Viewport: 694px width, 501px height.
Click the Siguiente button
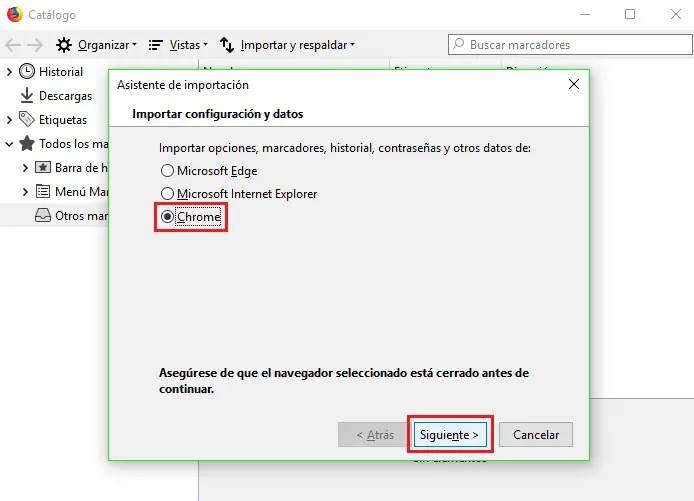[450, 435]
